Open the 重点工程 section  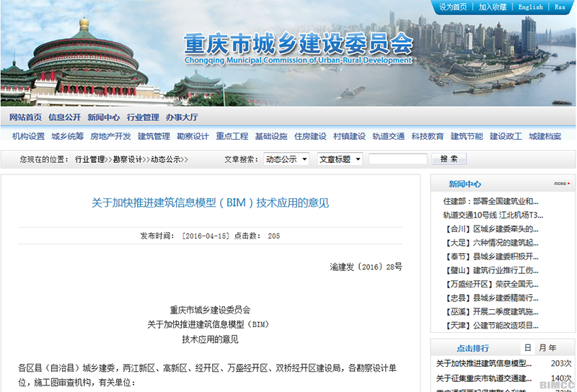tap(232, 136)
